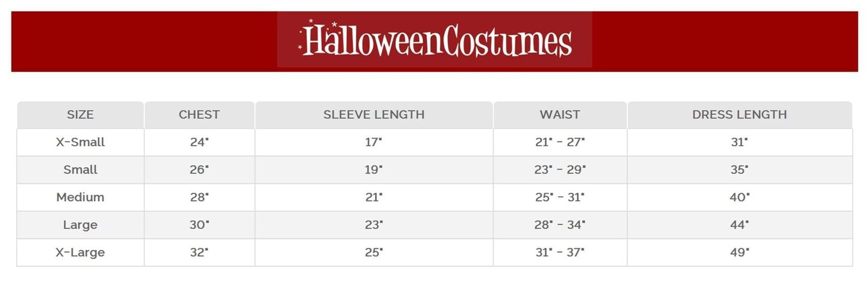The width and height of the screenshot is (868, 283).
Task: Click the Small dress length value 35"
Action: point(739,170)
